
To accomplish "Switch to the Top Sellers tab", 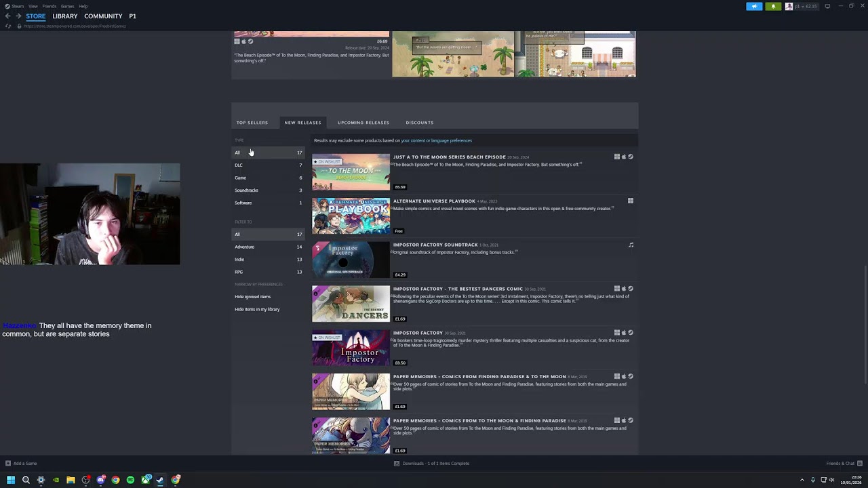I will click(x=252, y=123).
